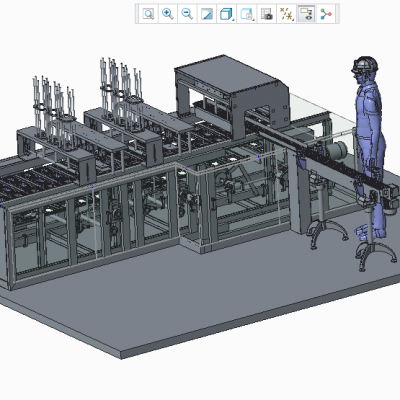Select the Zoom Out magnifier tool

click(187, 14)
